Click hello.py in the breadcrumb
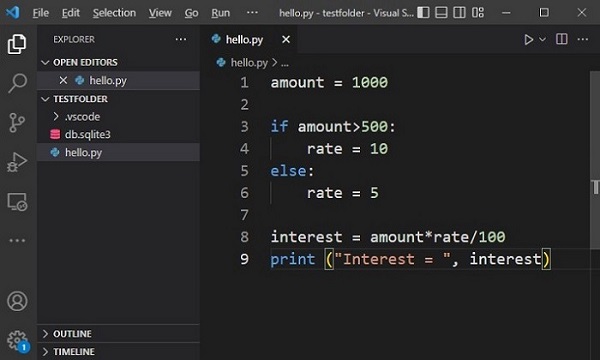600x360 pixels. pos(249,62)
